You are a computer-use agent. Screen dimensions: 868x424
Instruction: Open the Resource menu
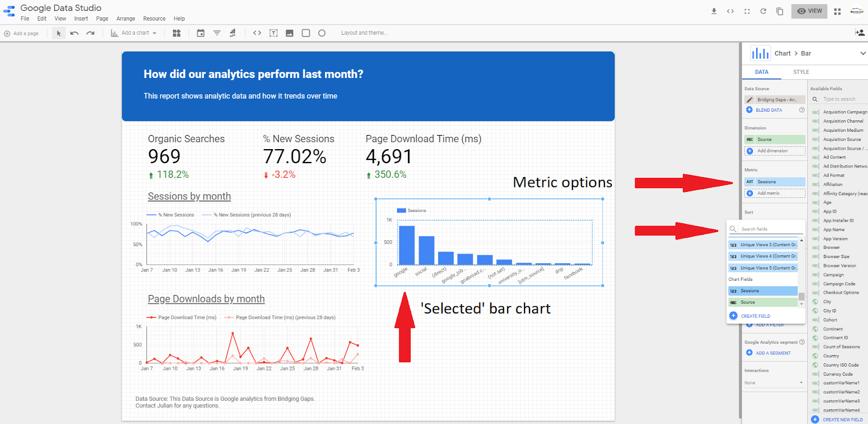(x=154, y=18)
